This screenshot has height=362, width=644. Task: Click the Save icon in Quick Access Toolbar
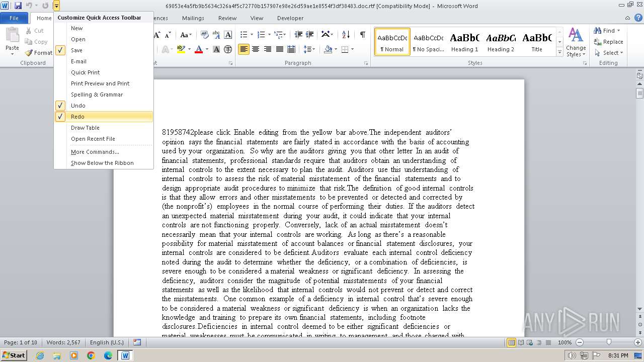click(18, 6)
